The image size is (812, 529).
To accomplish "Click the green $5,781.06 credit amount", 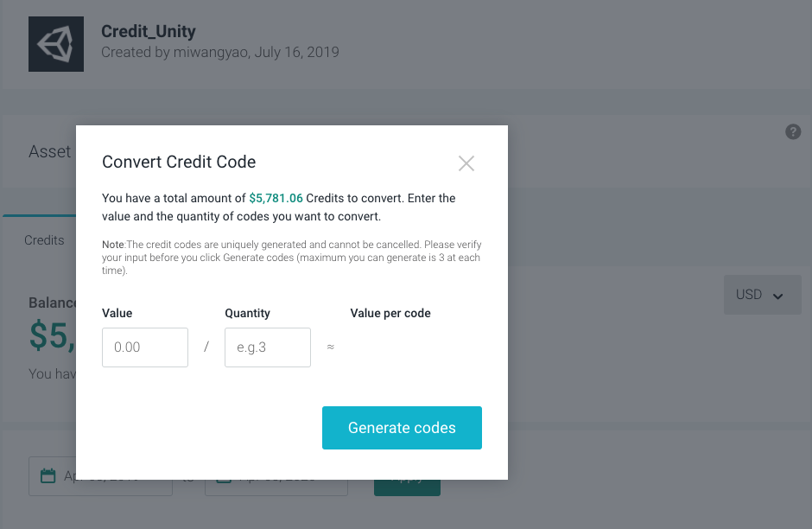I will 276,198.
